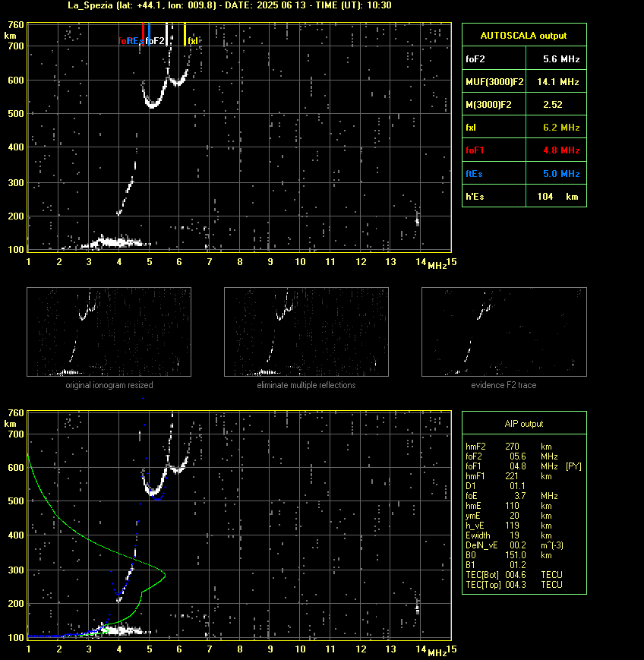The height and width of the screenshot is (660, 644).
Task: Click the 'AIP output' panel header
Action: pyautogui.click(x=524, y=424)
